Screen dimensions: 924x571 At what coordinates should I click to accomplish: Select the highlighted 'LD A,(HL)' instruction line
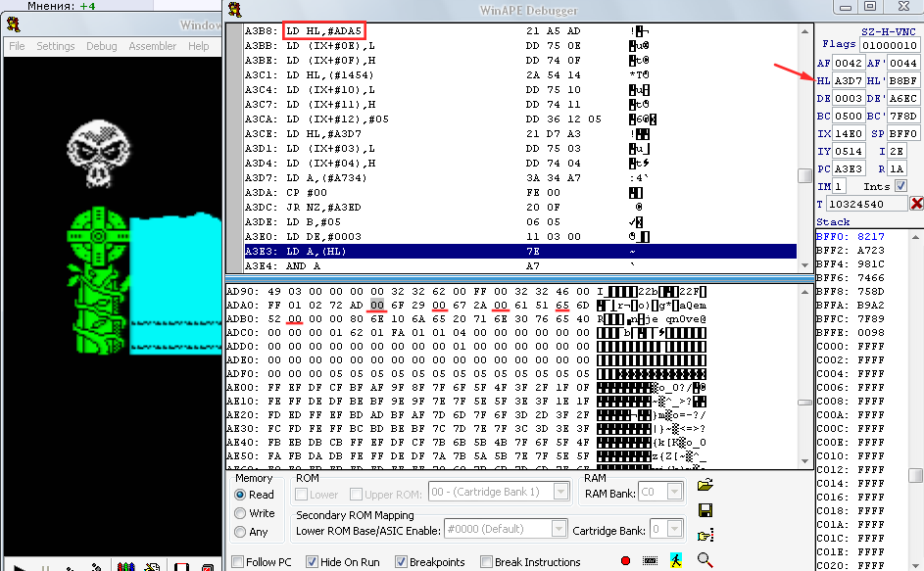[520, 252]
